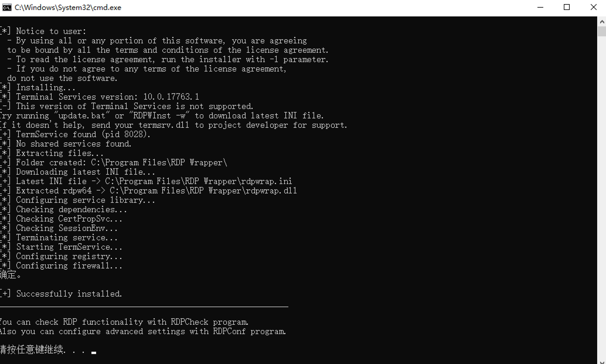
Task: Open the cmd.exe system menu icon
Action: (7, 7)
